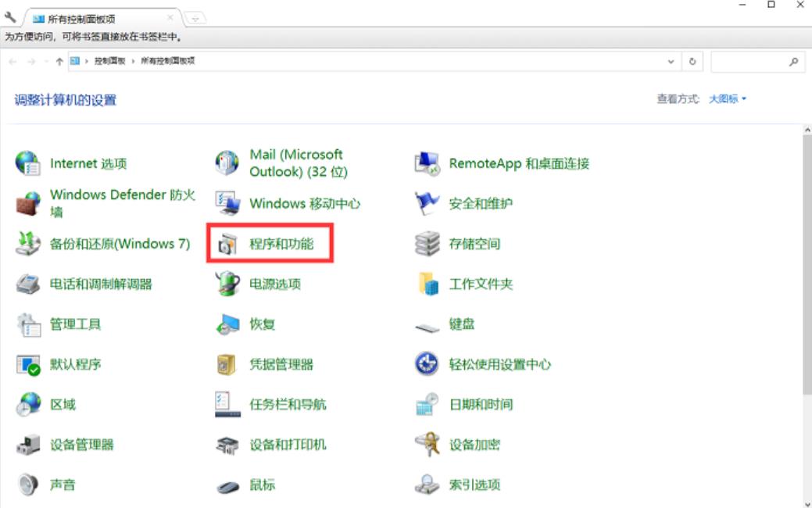
Task: Open the 电话和调制解调器 icon
Action: (x=27, y=284)
